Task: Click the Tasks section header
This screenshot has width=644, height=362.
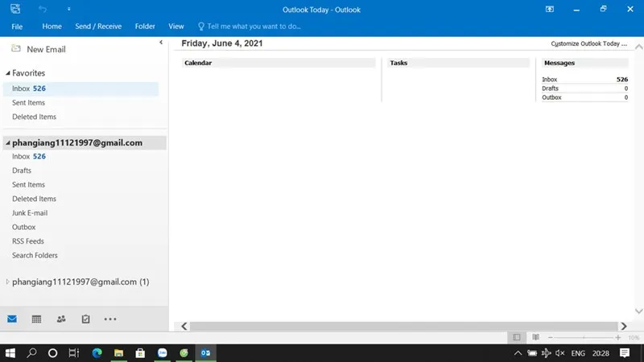Action: point(459,63)
